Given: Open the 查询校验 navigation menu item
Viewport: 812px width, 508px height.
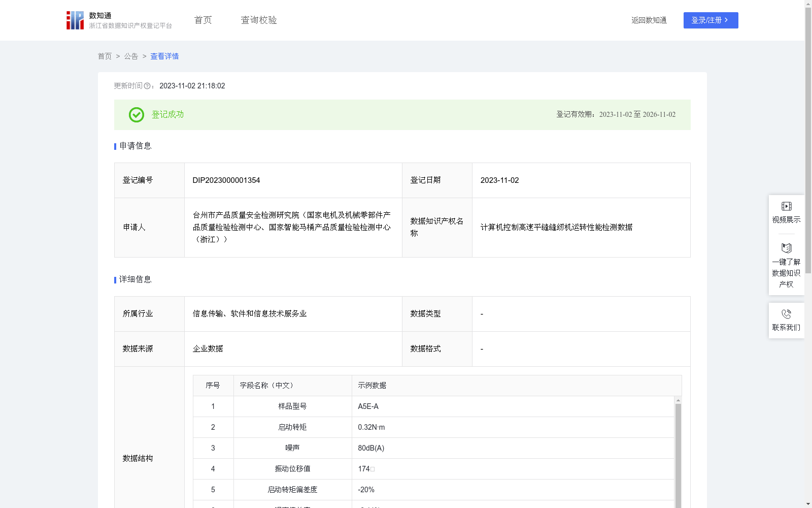Looking at the screenshot, I should 259,20.
